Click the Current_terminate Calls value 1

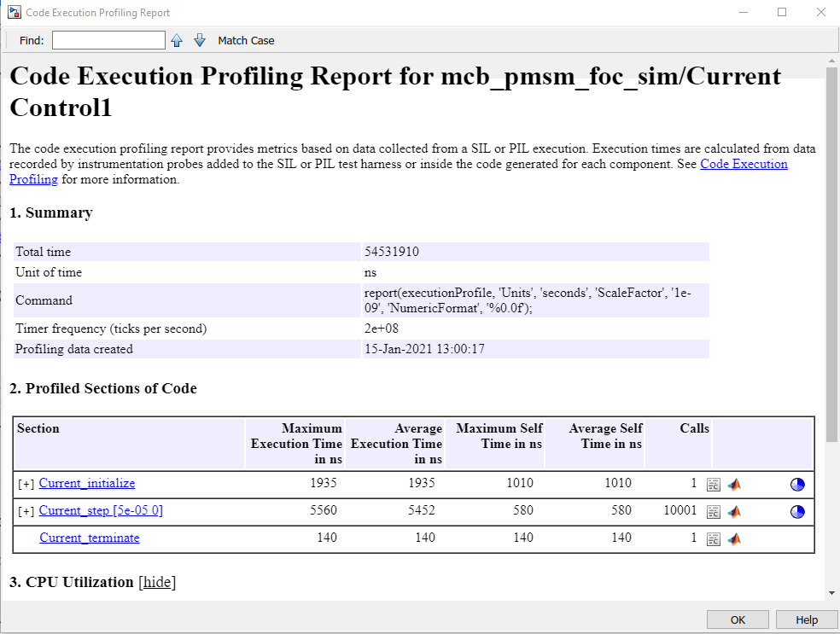694,538
